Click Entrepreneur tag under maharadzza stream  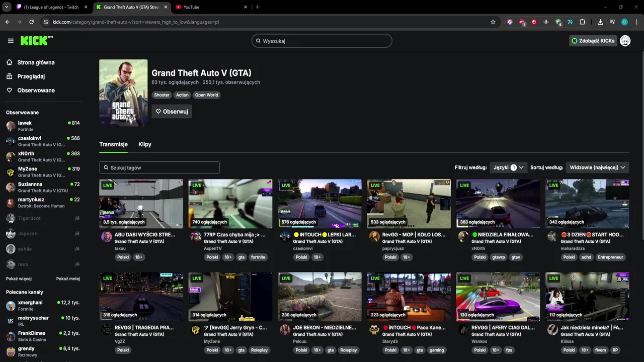coord(610,257)
